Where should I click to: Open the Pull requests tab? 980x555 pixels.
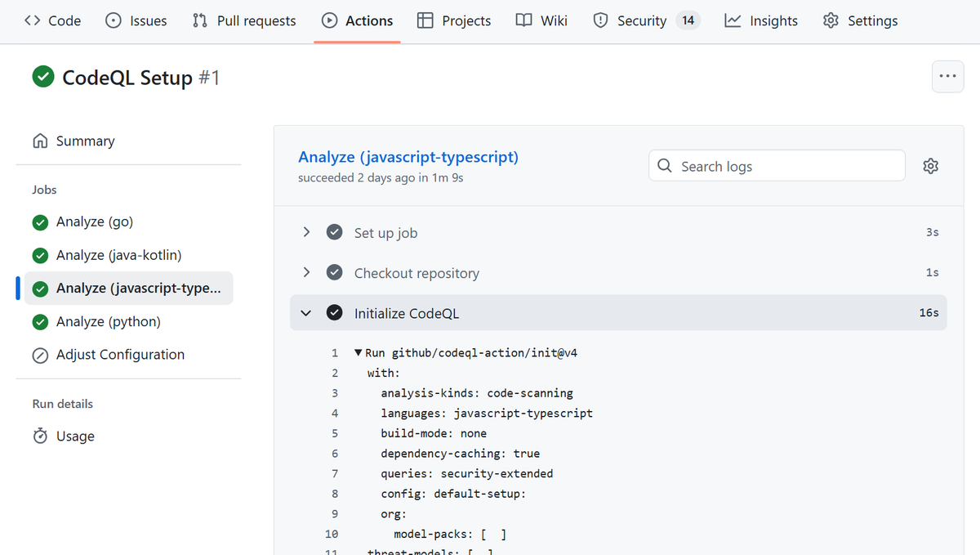tap(243, 20)
